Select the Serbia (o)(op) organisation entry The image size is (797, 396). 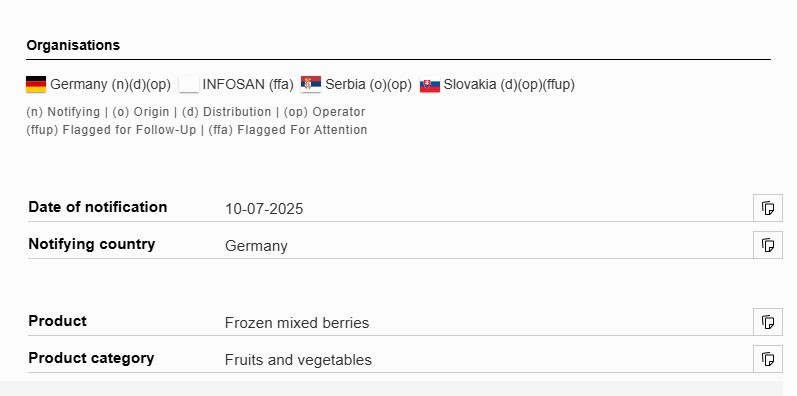click(x=369, y=84)
